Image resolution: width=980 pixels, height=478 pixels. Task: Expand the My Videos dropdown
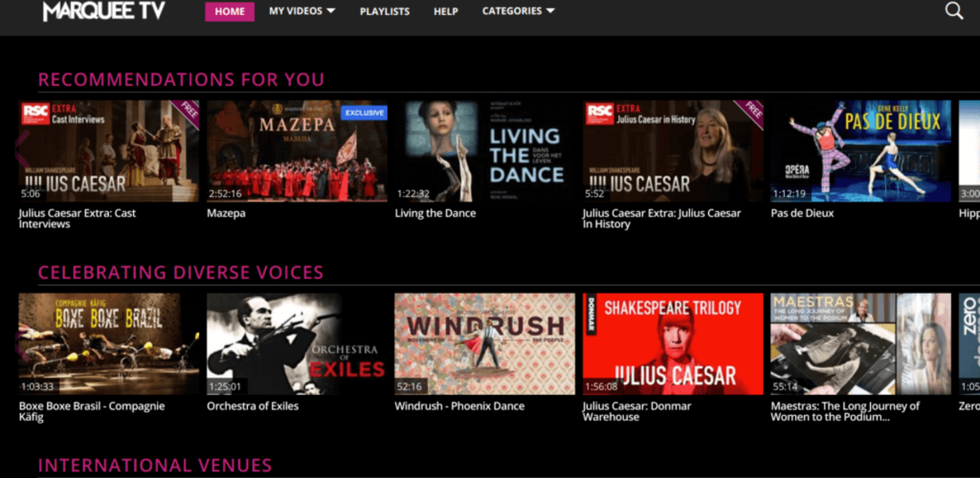(302, 11)
